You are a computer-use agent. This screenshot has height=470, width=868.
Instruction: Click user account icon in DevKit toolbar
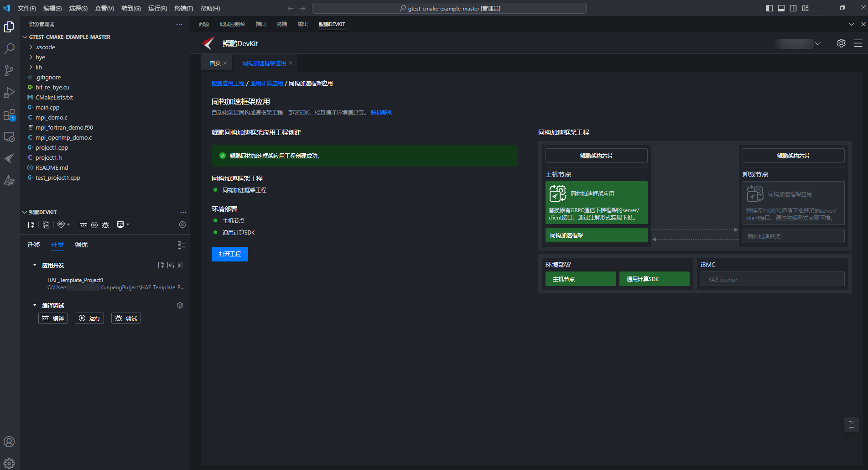pyautogui.click(x=182, y=225)
